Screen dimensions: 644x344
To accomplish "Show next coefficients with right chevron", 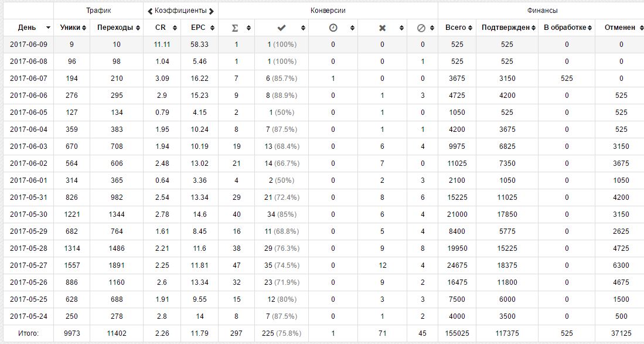I will click(211, 11).
